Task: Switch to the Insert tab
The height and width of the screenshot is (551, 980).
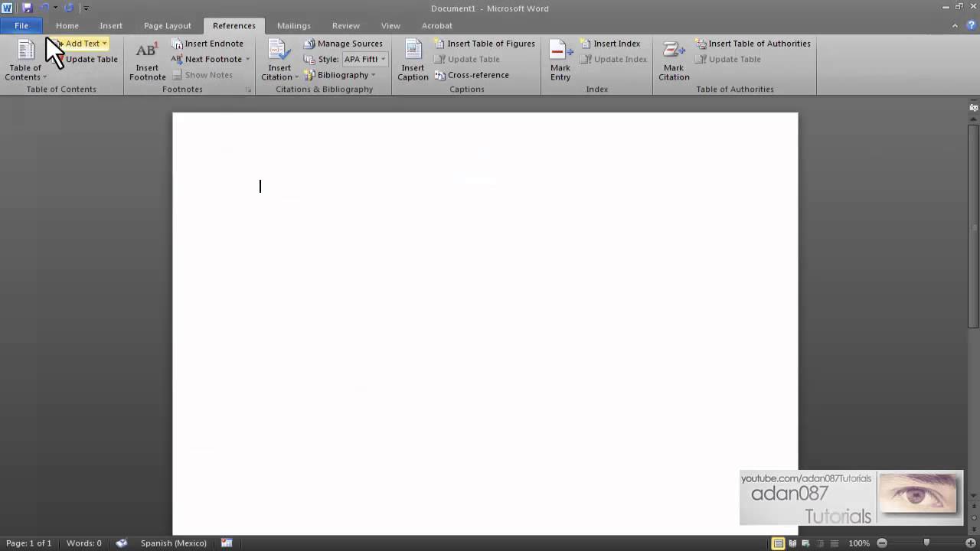Action: click(x=111, y=25)
